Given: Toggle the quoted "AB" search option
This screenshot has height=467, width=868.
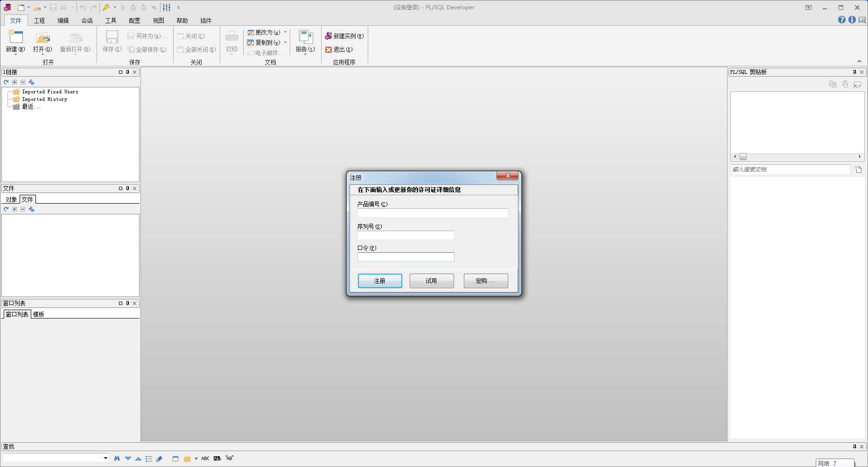Looking at the screenshot, I should pos(230,458).
